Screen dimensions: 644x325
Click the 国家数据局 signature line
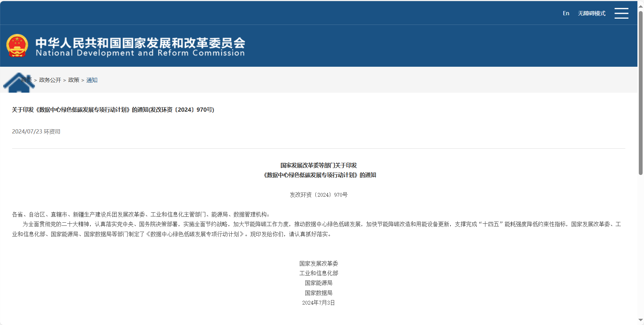(319, 293)
